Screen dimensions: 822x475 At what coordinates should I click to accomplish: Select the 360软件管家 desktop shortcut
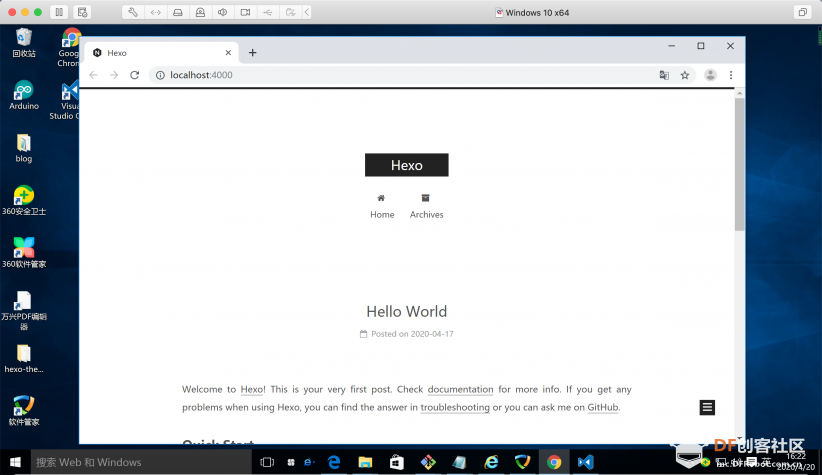click(x=24, y=253)
